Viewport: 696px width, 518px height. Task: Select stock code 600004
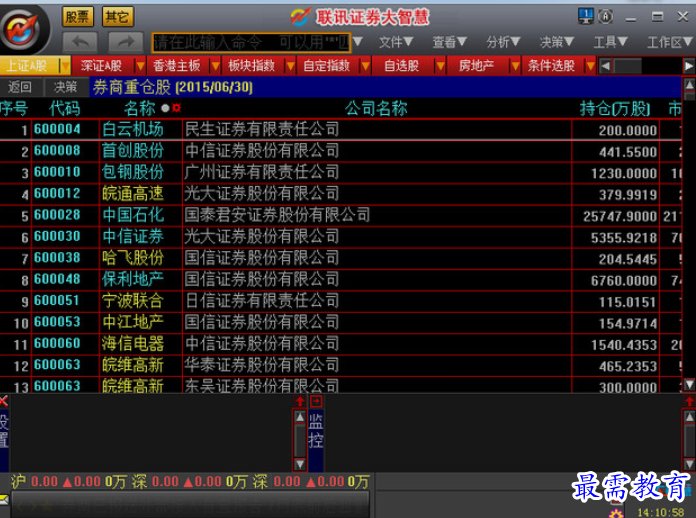(57, 129)
